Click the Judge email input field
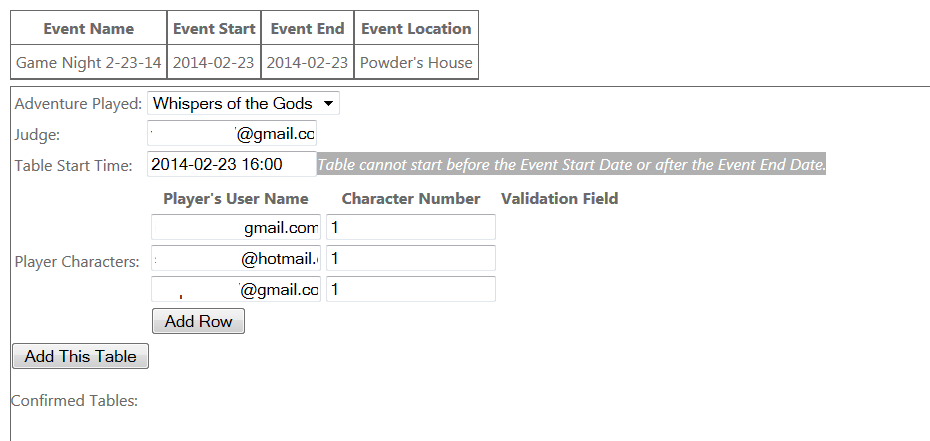 coord(232,134)
